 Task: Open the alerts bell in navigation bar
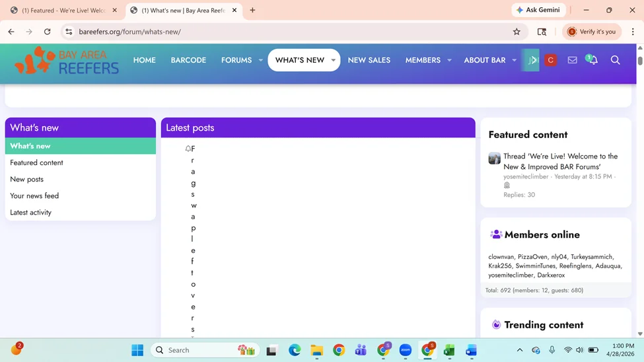tap(592, 60)
